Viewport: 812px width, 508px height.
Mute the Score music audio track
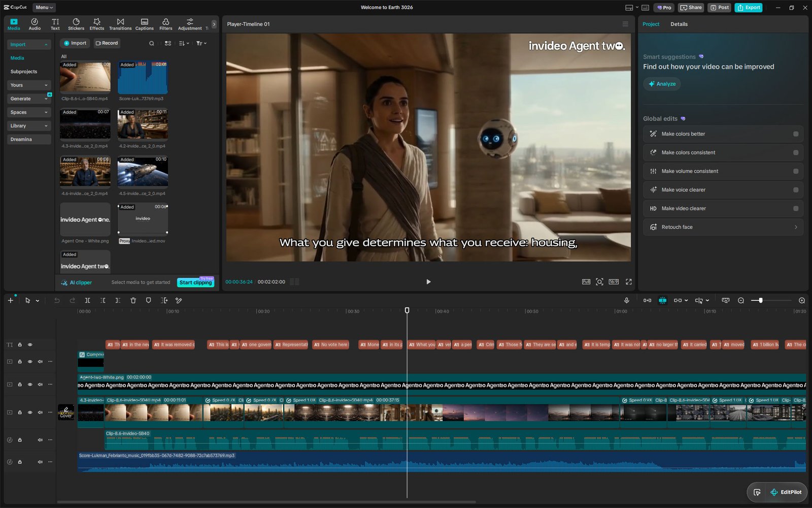click(40, 462)
